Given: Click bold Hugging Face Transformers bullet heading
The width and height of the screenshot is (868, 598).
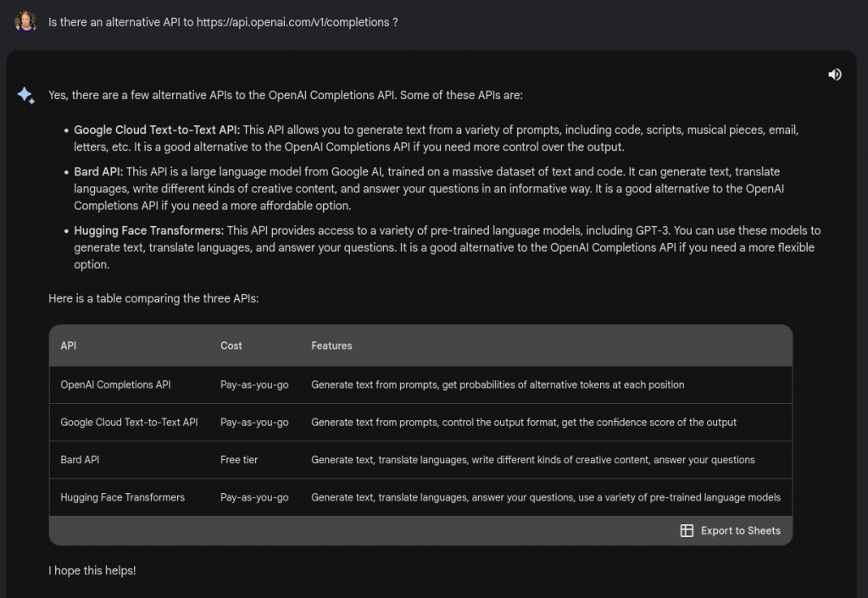Looking at the screenshot, I should click(149, 230).
